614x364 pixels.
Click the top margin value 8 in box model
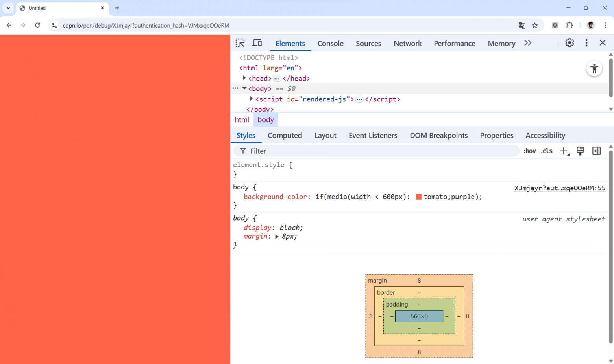coord(419,281)
